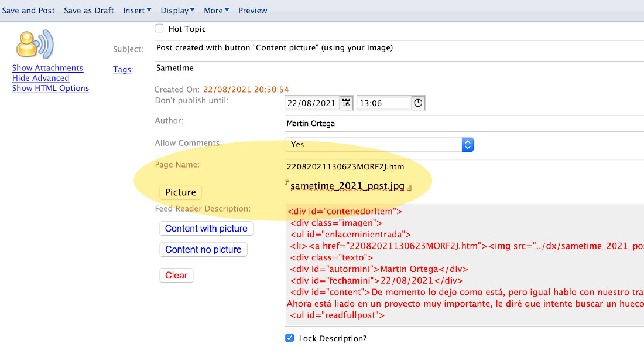This screenshot has height=350, width=644.
Task: Open the clock time picker icon
Action: [417, 103]
